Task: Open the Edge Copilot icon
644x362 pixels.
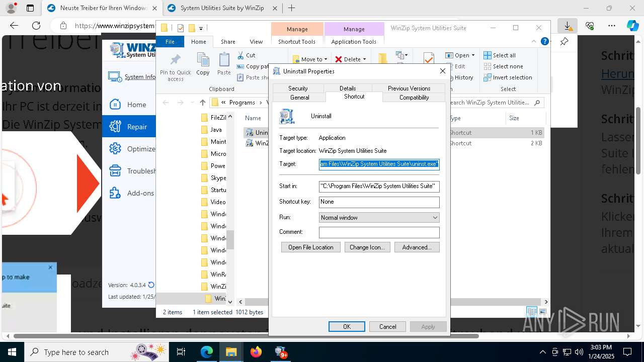Action: coord(632,26)
